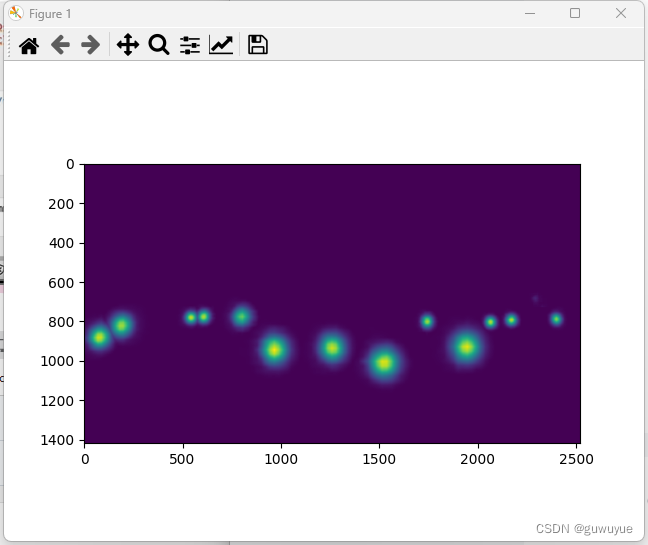The image size is (648, 545).
Task: Click the x-axis tick label 2500
Action: [576, 459]
